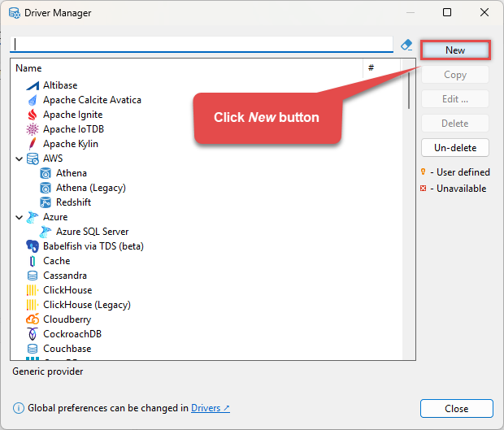Image resolution: width=504 pixels, height=430 pixels.
Task: Select the Cassandra driver text
Action: point(65,276)
